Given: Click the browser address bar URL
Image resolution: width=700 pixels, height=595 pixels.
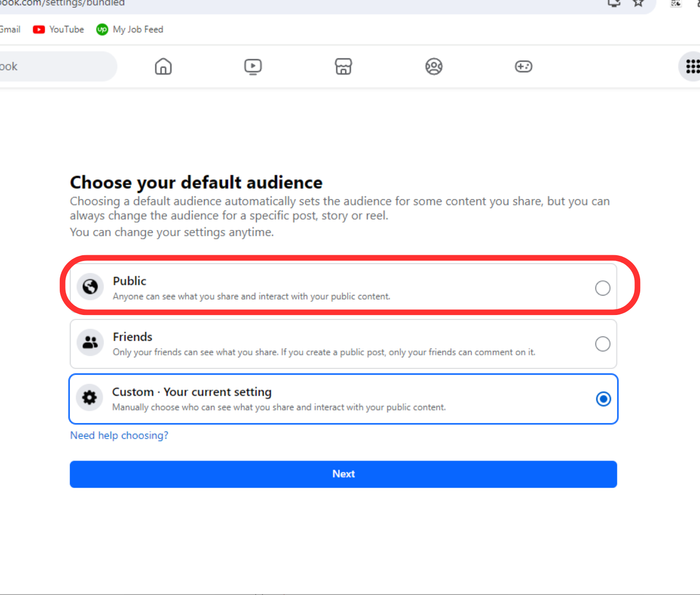Looking at the screenshot, I should click(63, 3).
